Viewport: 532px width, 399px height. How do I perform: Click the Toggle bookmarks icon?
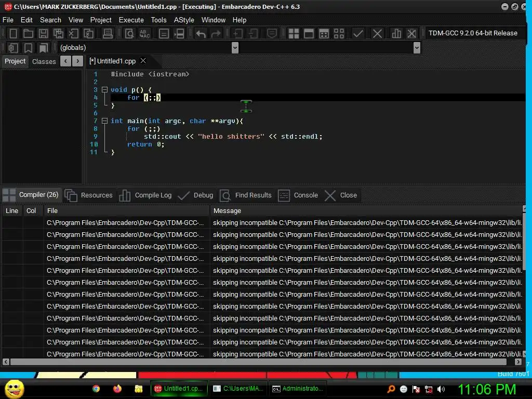[x=28, y=48]
